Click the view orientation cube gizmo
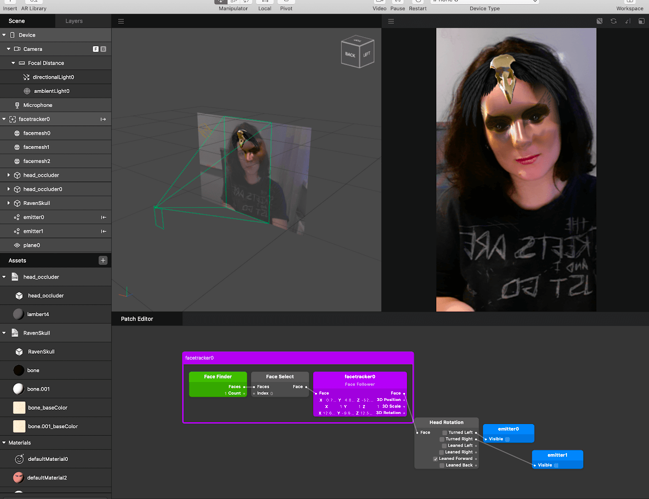 coord(358,52)
